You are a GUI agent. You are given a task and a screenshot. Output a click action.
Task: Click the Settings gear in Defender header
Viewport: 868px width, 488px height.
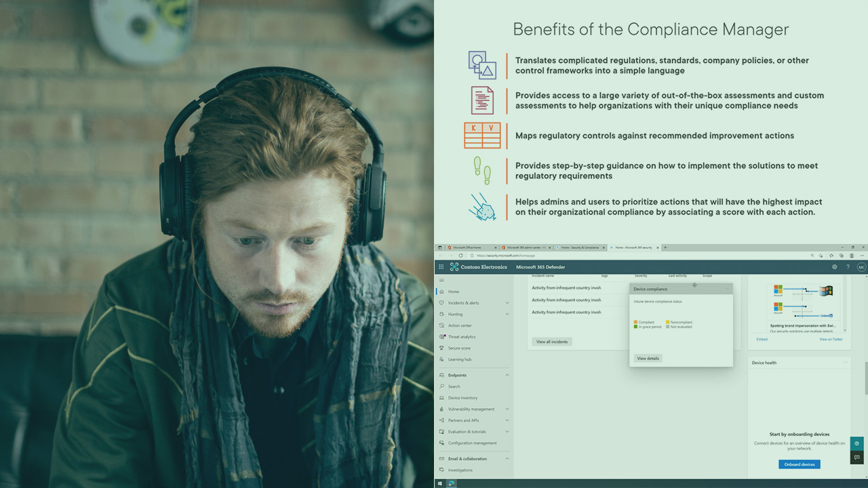[835, 267]
